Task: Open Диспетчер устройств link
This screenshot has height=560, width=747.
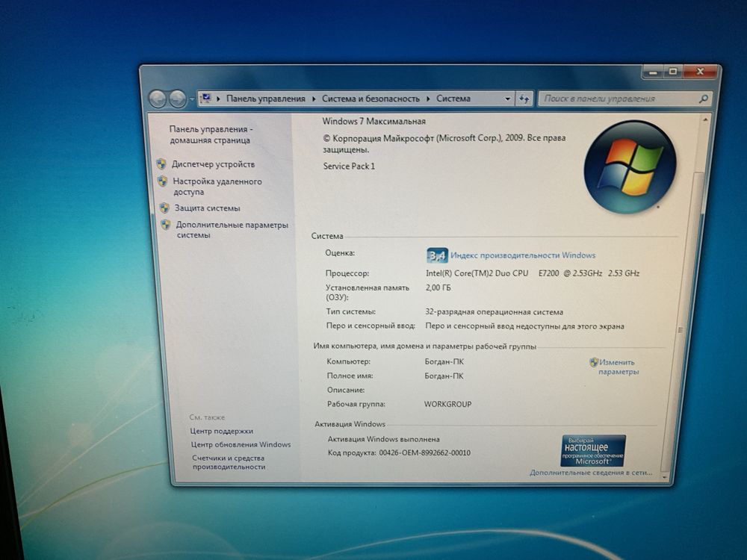Action: pyautogui.click(x=214, y=164)
